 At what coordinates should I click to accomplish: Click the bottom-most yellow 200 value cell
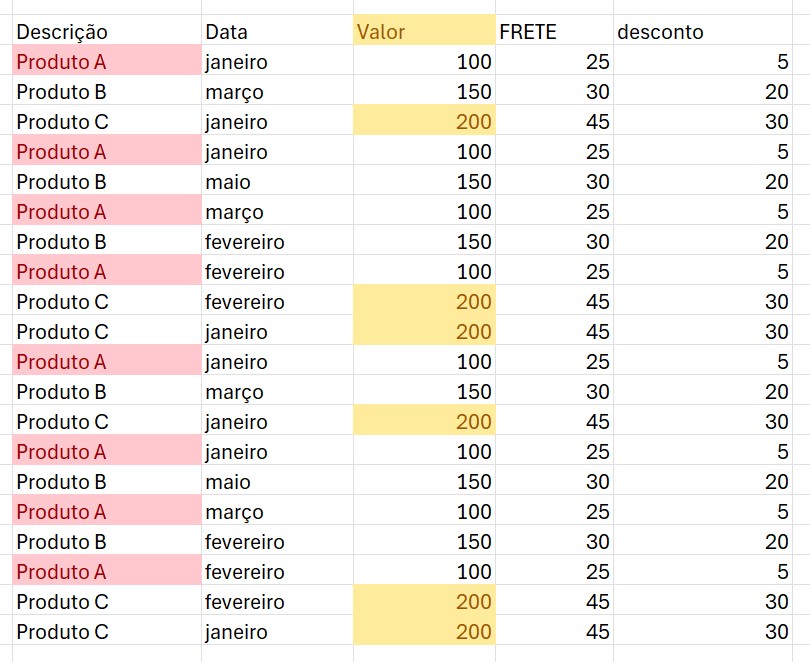pyautogui.click(x=424, y=632)
